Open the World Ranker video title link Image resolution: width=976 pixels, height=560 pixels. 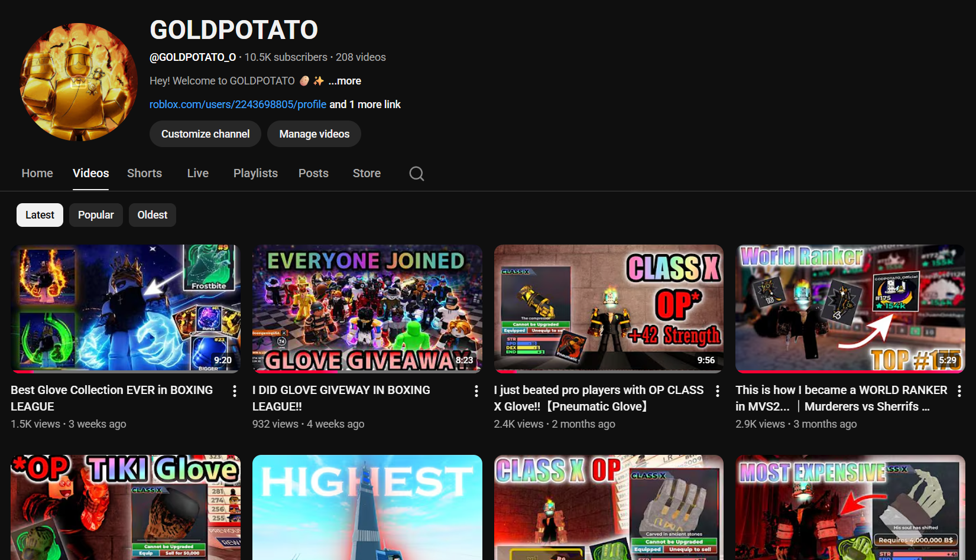coord(841,398)
